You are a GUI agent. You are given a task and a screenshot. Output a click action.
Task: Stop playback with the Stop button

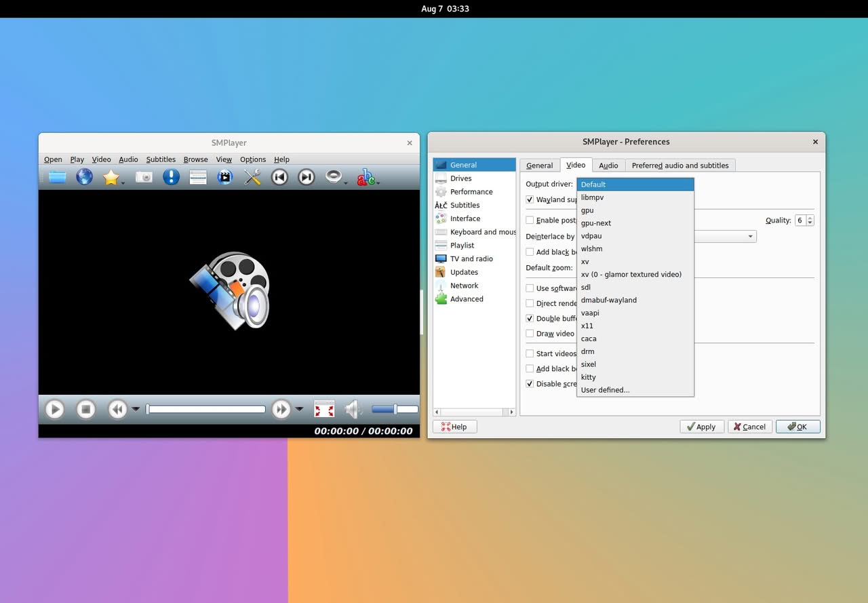tap(85, 409)
